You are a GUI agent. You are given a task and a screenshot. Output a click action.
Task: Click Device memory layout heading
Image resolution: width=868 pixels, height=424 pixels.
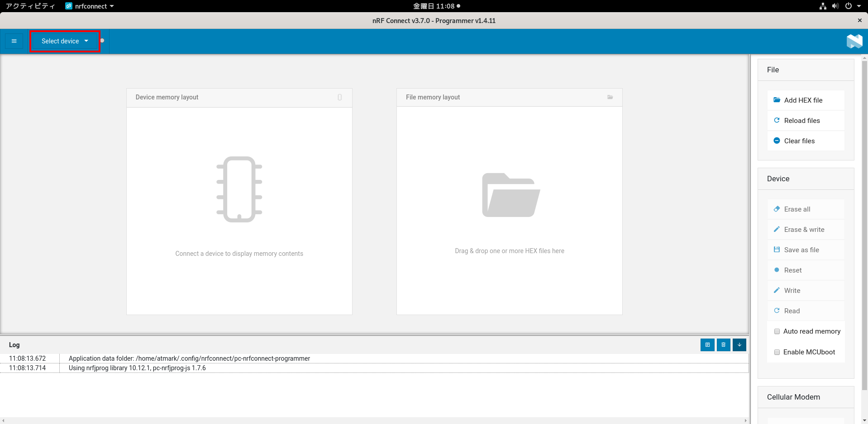coord(167,97)
